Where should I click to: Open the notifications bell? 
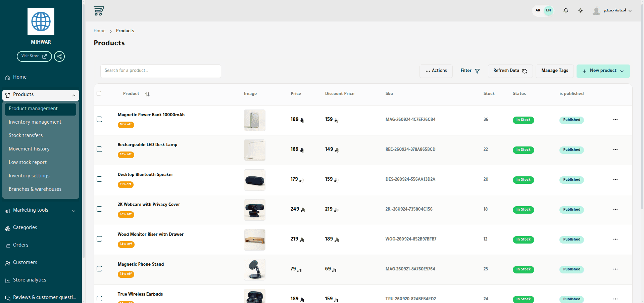pyautogui.click(x=566, y=11)
